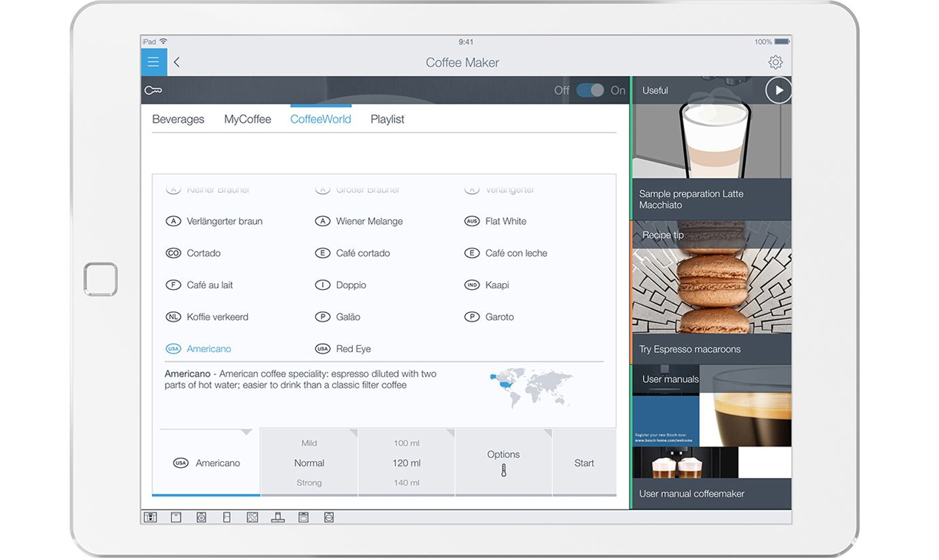Choose the Red Eye beverage
The width and height of the screenshot is (939, 560).
[352, 348]
